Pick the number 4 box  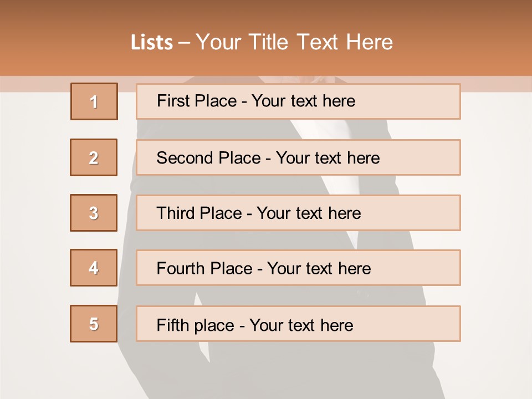point(94,268)
